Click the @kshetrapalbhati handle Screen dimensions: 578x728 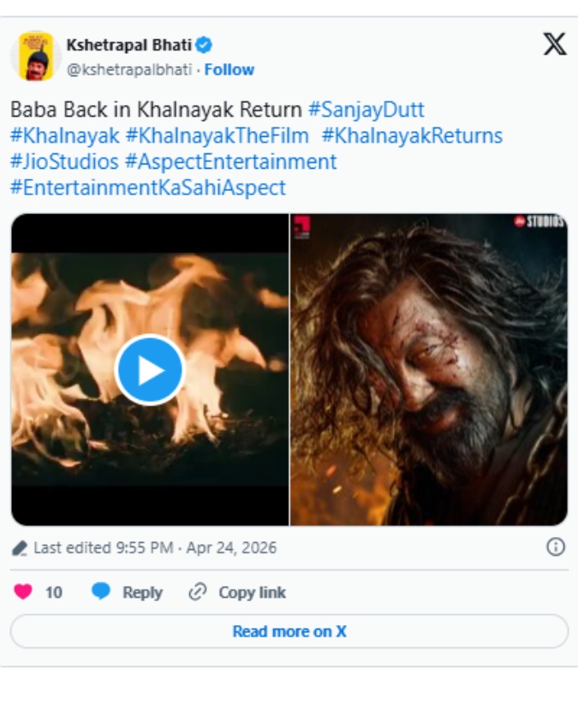coord(129,69)
